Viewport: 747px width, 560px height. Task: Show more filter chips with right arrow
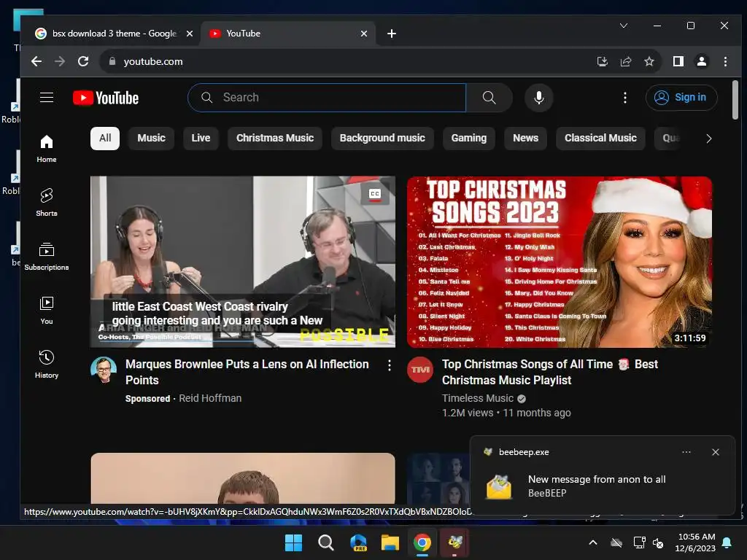(x=708, y=139)
